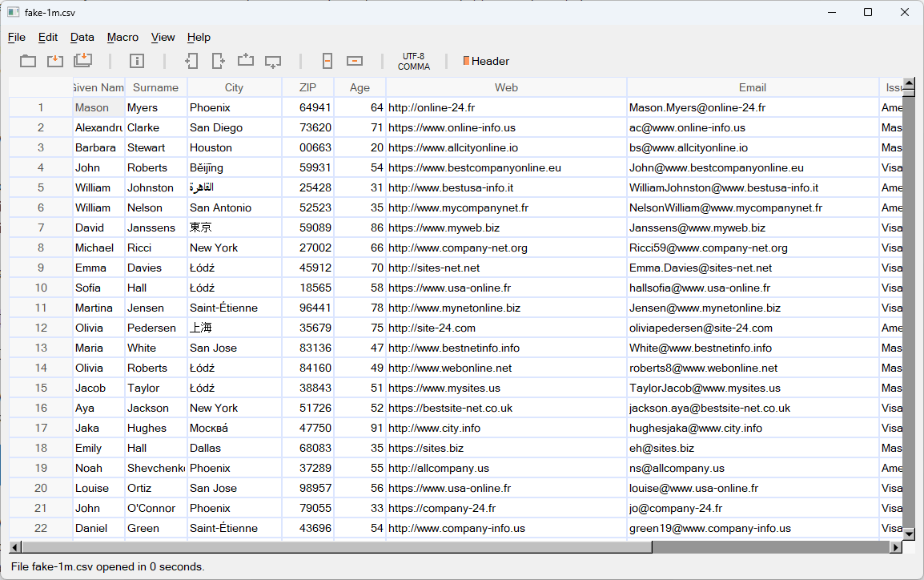Insert a column to the right
Screen dimensions: 924x580
[x=218, y=61]
